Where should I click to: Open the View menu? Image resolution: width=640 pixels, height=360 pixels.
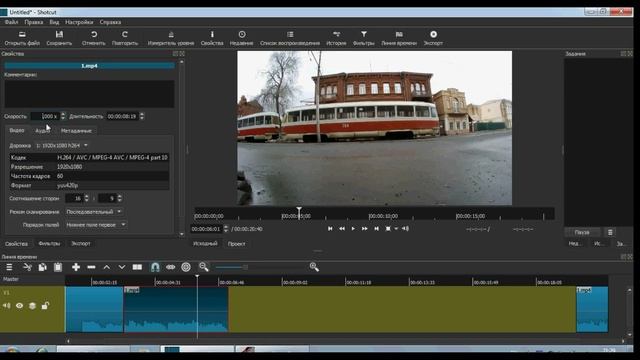click(x=54, y=22)
